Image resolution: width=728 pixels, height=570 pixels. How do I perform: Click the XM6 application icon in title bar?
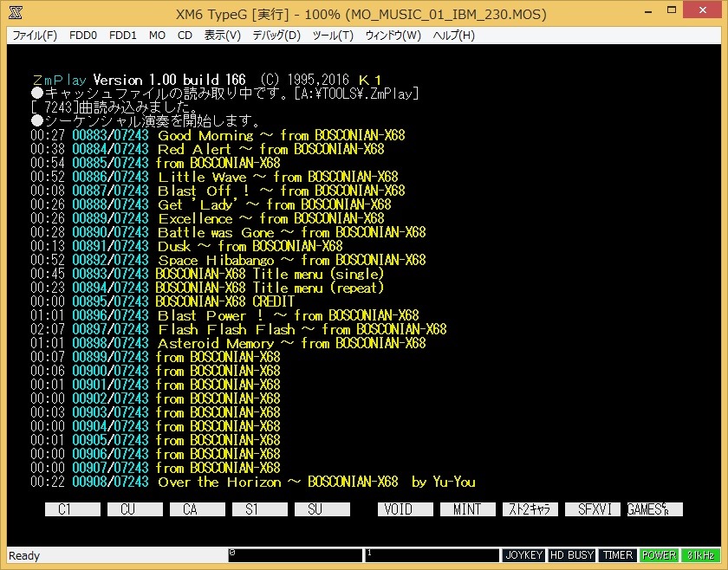[16, 13]
